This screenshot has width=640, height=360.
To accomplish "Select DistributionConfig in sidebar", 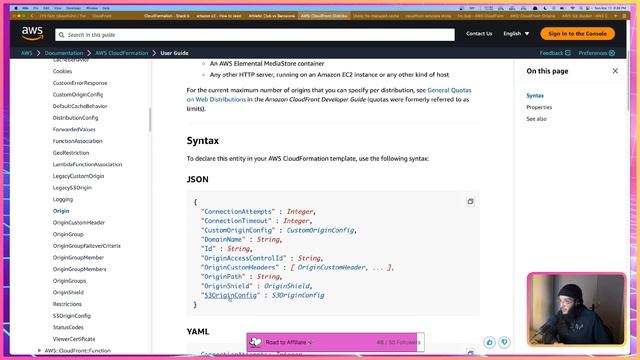I will click(76, 118).
